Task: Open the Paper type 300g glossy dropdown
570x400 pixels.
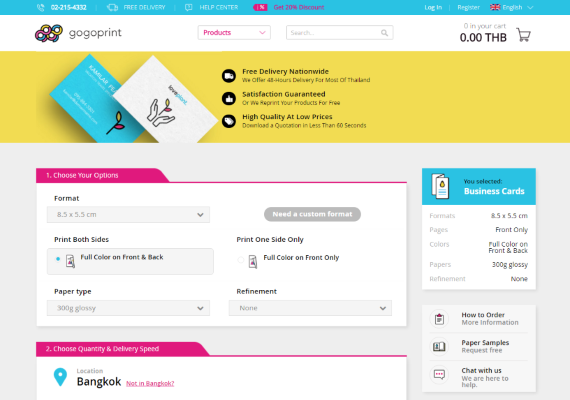Action: coord(128,308)
